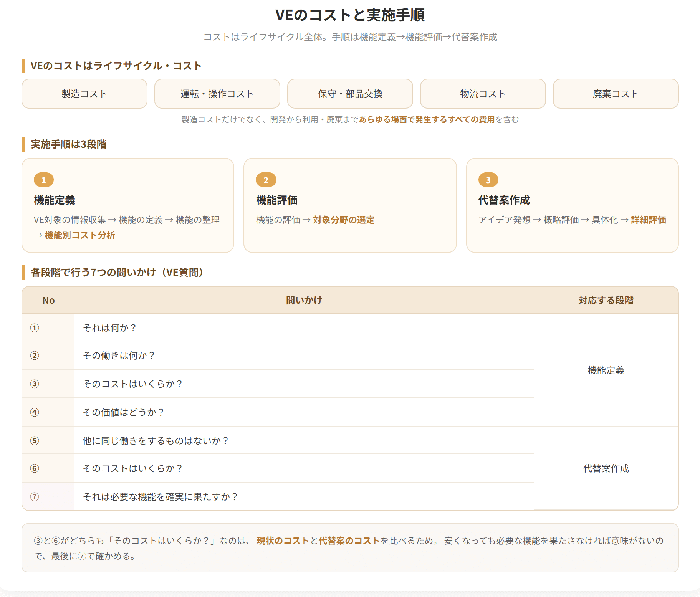Click the 対応する段階 column header

click(606, 300)
